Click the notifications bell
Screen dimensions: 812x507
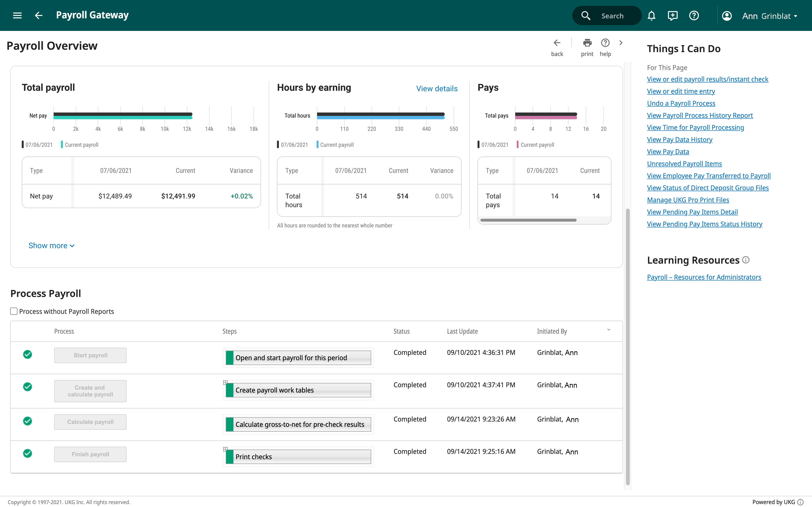[651, 15]
